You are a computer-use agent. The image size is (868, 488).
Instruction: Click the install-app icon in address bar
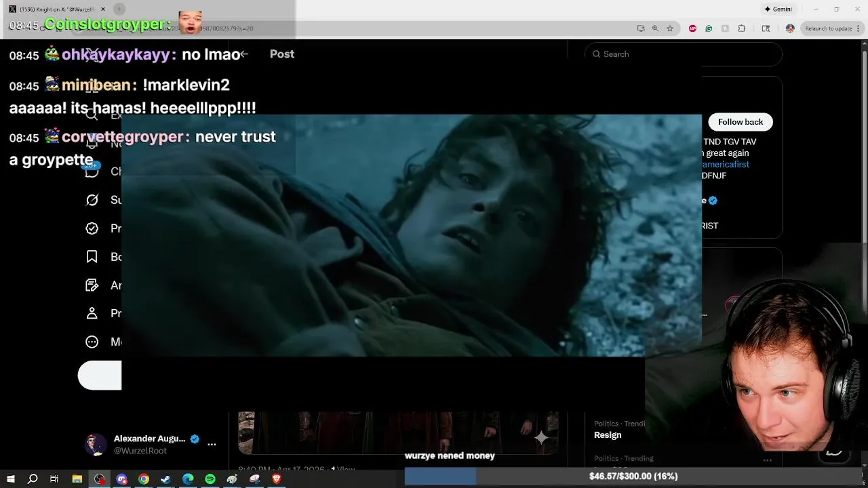pos(641,28)
